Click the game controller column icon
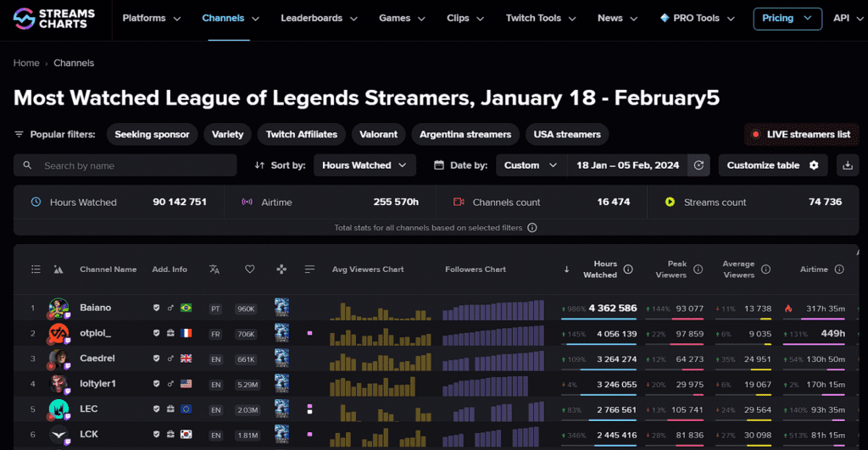 281,269
